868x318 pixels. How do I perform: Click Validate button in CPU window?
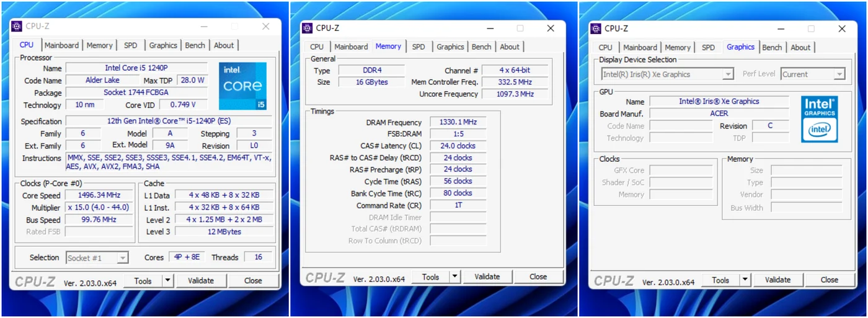[x=201, y=281]
